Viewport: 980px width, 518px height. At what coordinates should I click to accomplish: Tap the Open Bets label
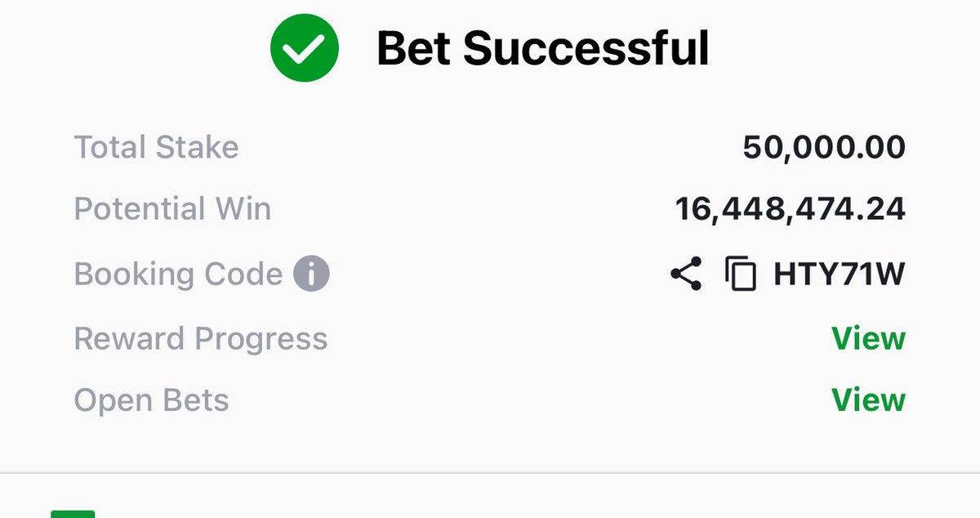click(x=151, y=400)
